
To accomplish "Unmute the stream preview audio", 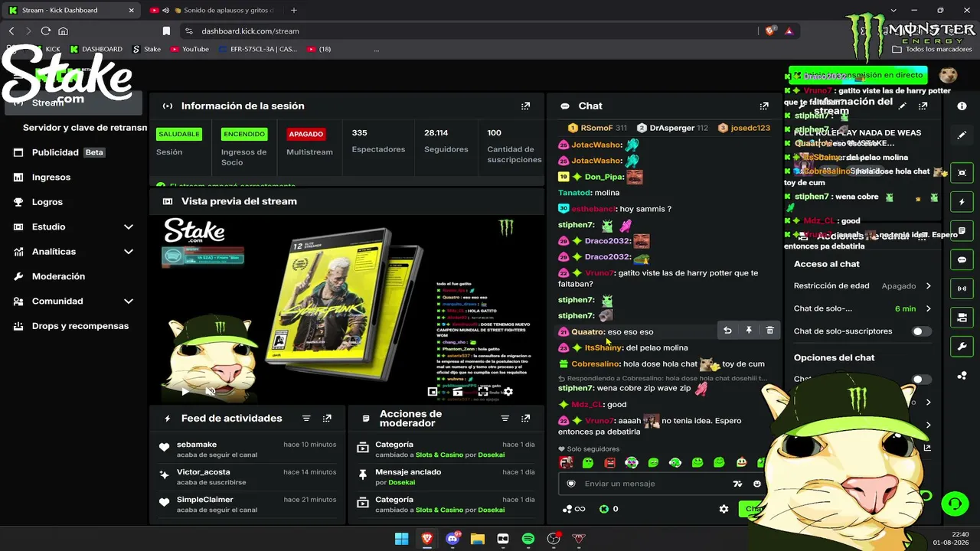I will coord(211,392).
